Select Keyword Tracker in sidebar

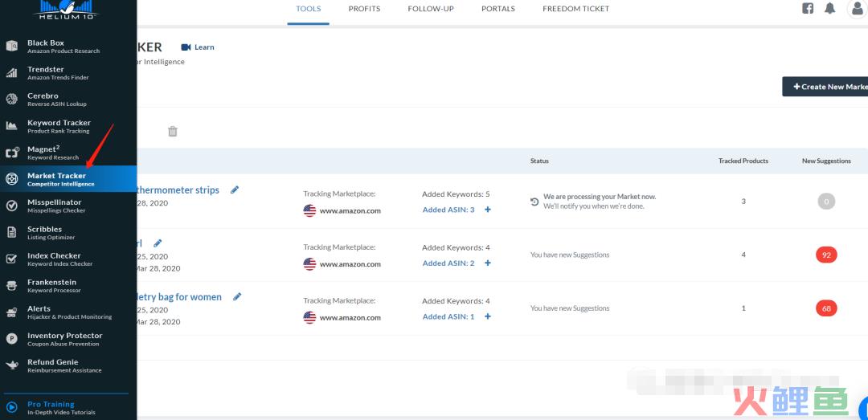(68, 125)
